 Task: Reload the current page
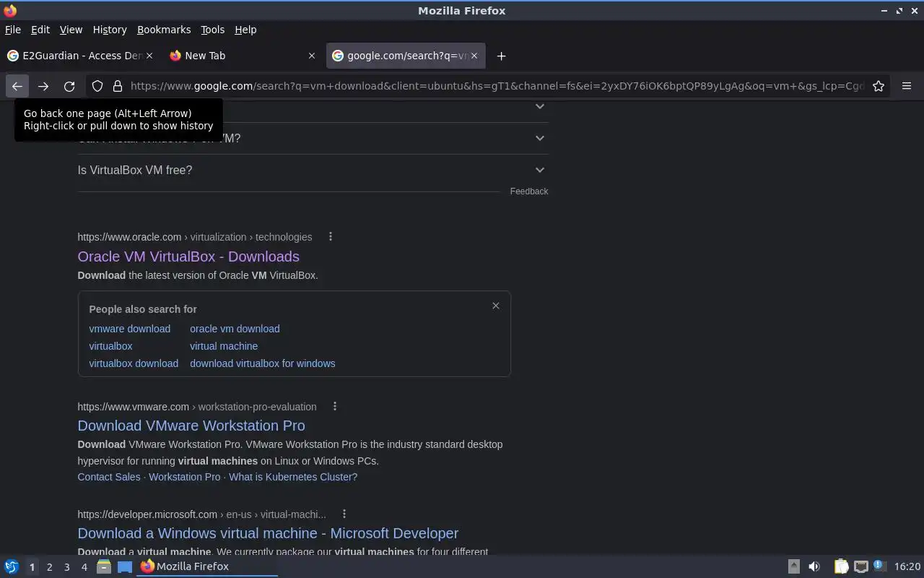(69, 86)
